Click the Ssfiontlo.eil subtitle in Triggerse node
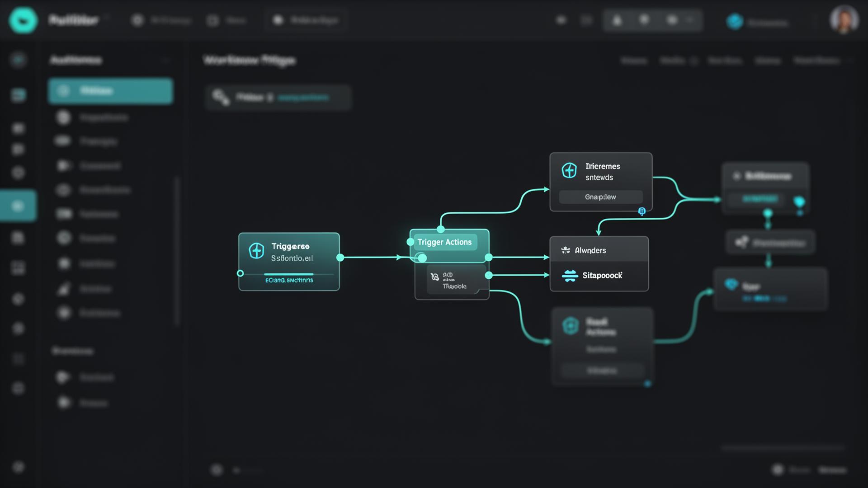868x488 pixels. (x=292, y=258)
